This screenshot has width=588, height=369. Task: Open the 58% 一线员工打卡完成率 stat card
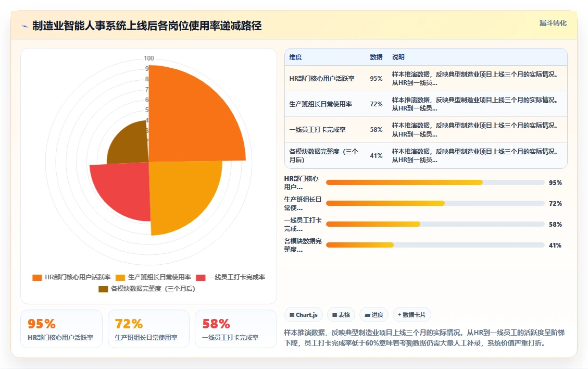click(236, 329)
